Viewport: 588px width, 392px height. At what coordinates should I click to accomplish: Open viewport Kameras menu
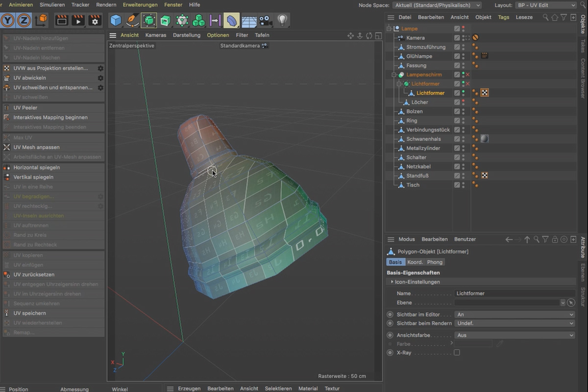pos(156,35)
